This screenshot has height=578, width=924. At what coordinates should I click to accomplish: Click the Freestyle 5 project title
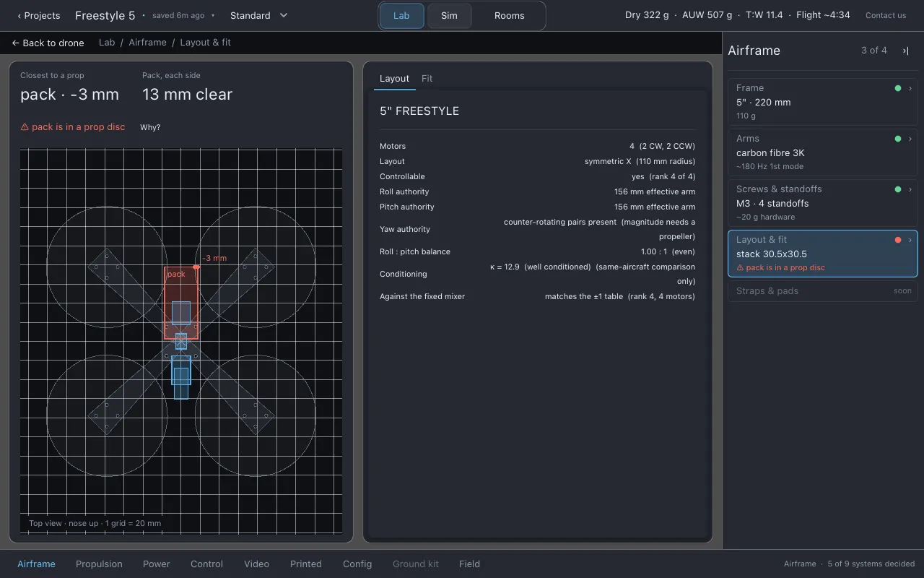105,15
